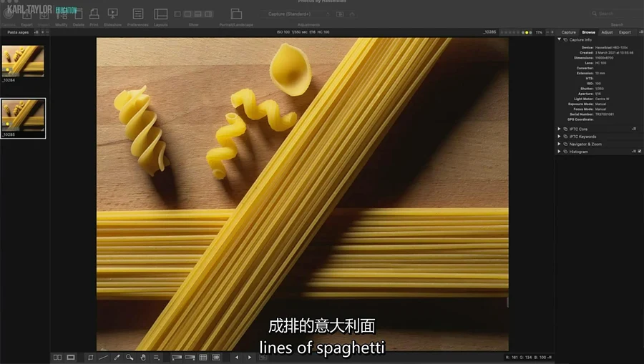This screenshot has width=644, height=364.
Task: Switch to the Adjust tab
Action: coord(607,32)
